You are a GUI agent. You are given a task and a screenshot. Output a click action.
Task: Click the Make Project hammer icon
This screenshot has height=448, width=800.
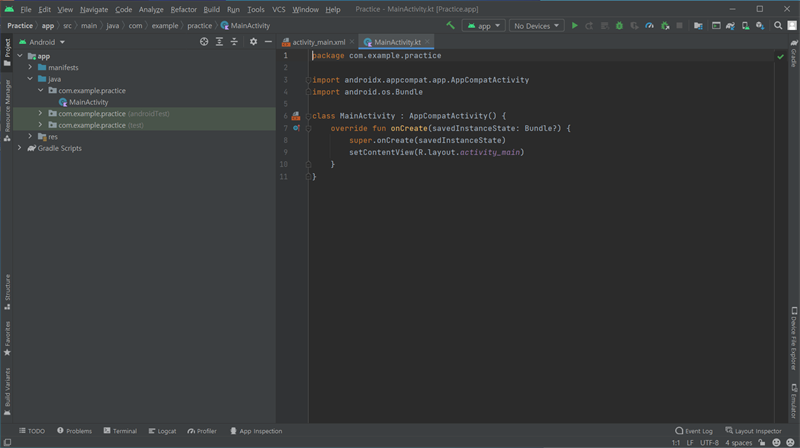coord(450,26)
